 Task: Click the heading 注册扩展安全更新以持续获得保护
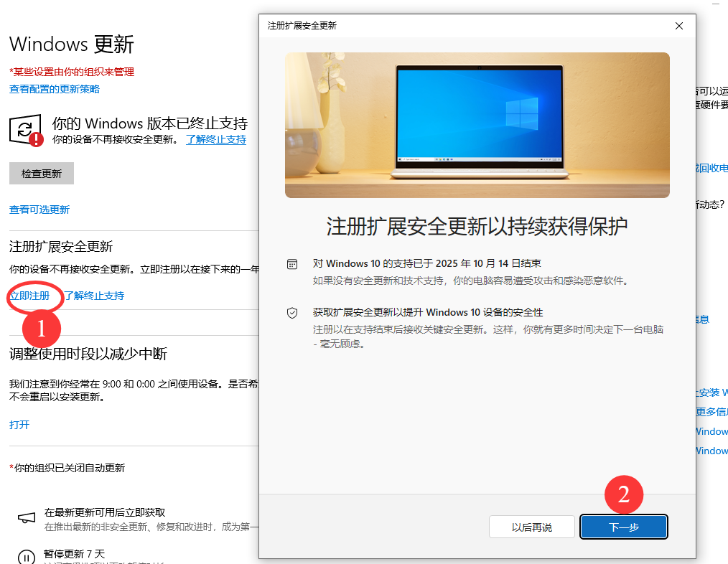tap(477, 227)
